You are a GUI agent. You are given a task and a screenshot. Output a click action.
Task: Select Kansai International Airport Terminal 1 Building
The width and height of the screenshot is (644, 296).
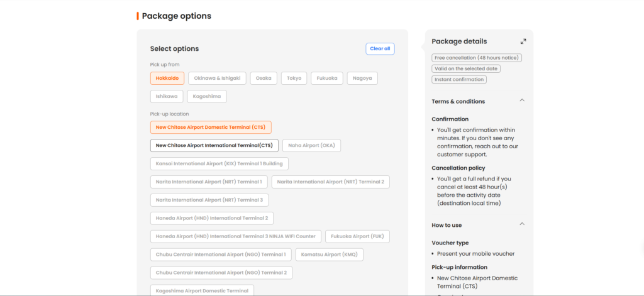tap(219, 164)
